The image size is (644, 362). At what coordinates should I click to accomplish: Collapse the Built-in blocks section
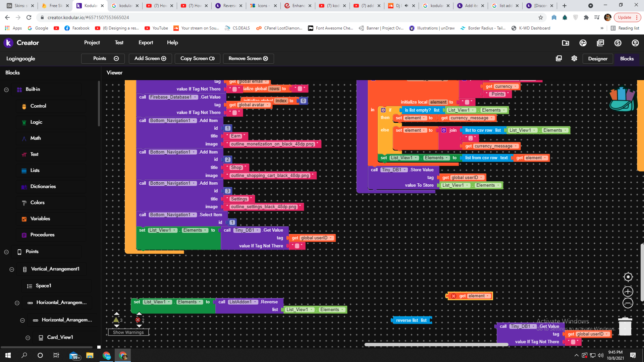tap(6, 89)
